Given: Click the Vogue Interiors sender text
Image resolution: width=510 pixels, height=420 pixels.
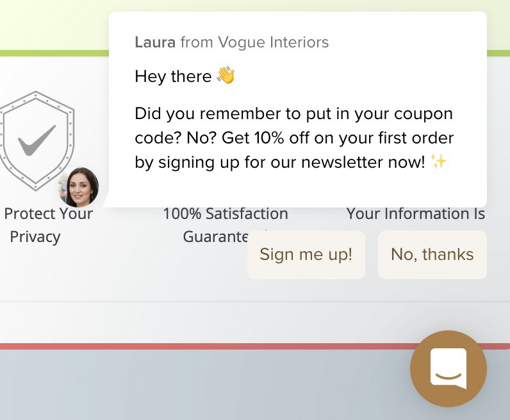Looking at the screenshot, I should [273, 42].
